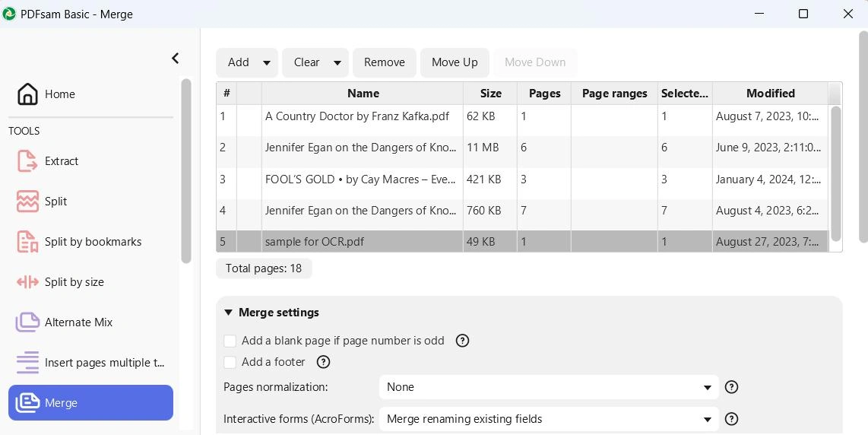Screen dimensions: 868x435
Task: Open Interactive forms AcroForms dropdown
Action: (x=548, y=419)
